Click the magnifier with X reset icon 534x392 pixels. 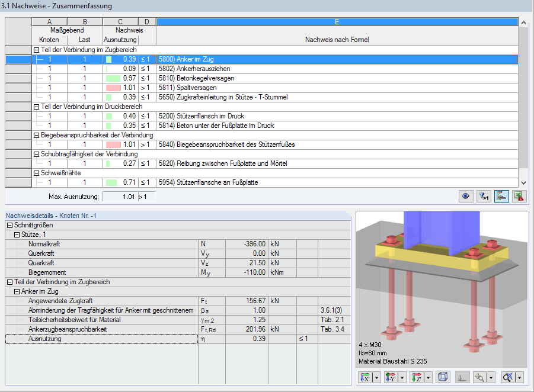[508, 377]
